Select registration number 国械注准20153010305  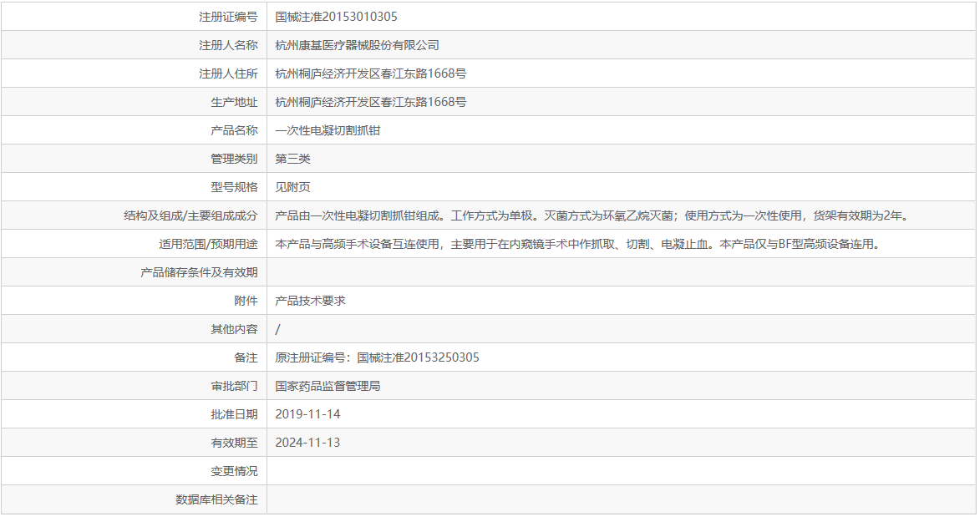tap(336, 17)
